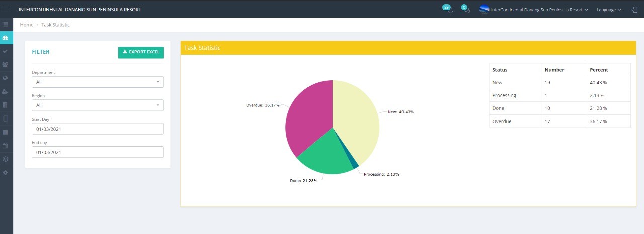Open the notifications bell with 29 alerts
Image resolution: width=644 pixels, height=234 pixels.
tap(450, 10)
